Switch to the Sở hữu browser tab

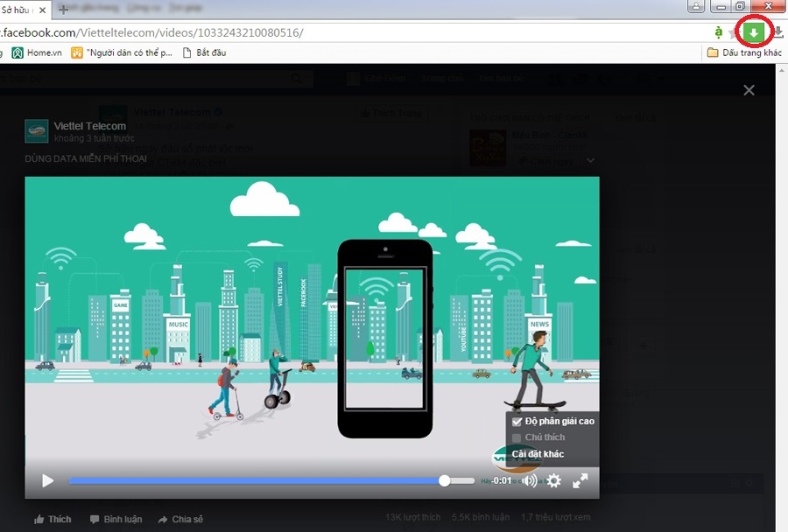click(20, 9)
